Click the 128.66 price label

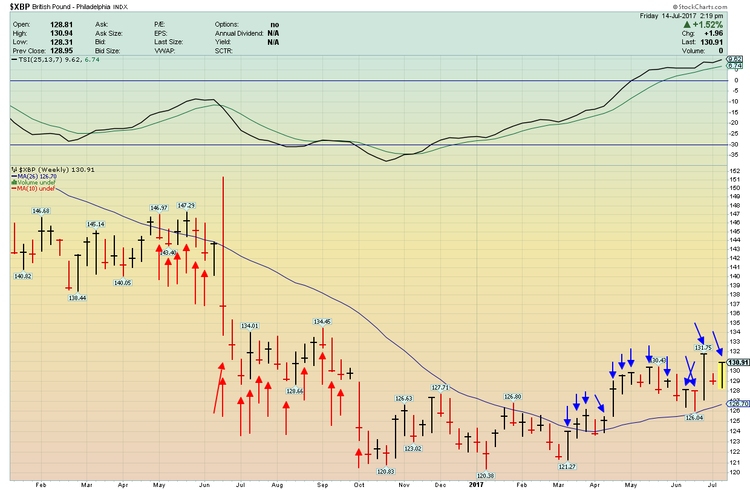tap(295, 391)
